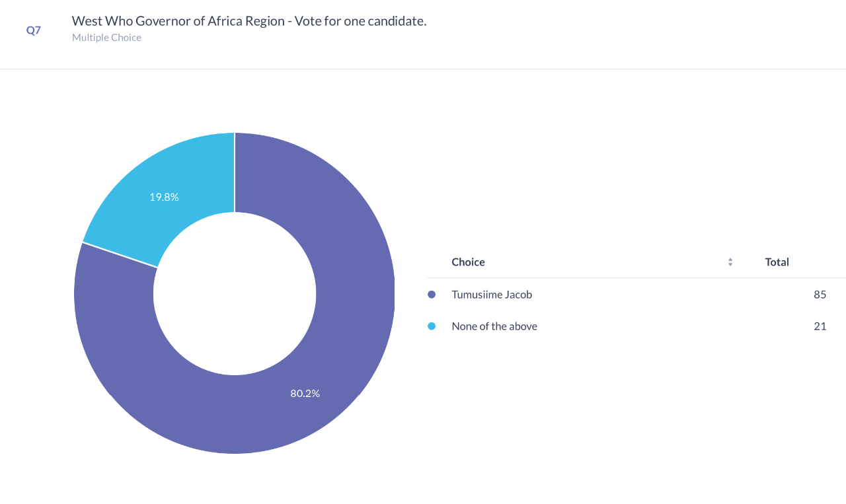Click the white center of the donut chart

click(235, 293)
